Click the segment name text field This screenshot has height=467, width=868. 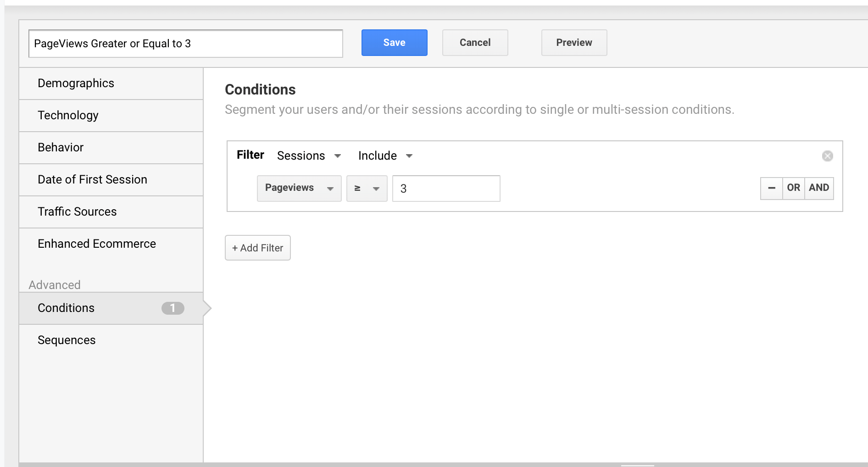(x=185, y=44)
